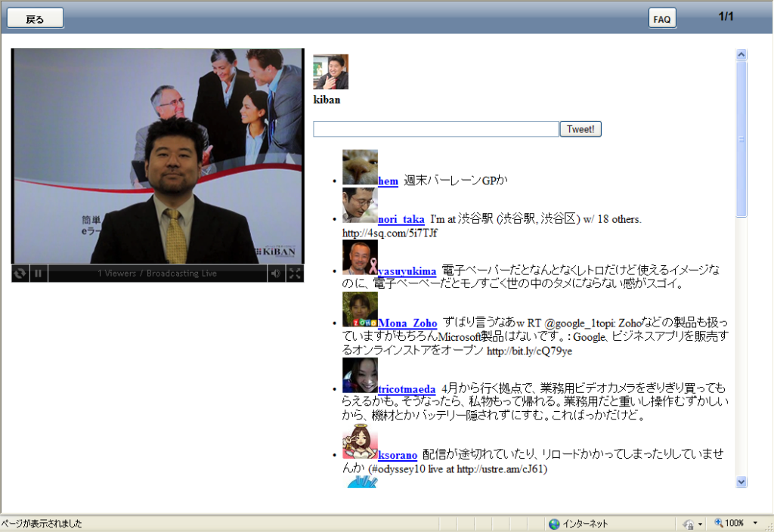This screenshot has width=774, height=532.
Task: Open the browser zoom level dropdown
Action: (x=754, y=522)
